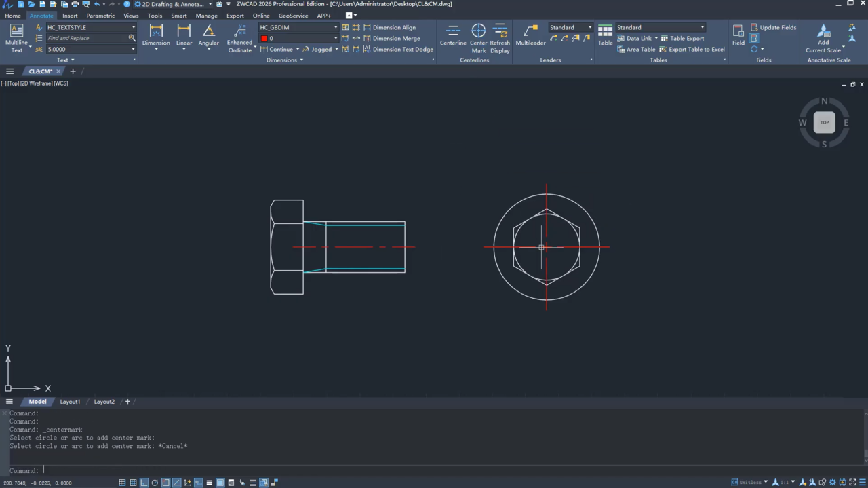The image size is (868, 488).
Task: Open the Parametric ribbon tab
Action: pos(100,16)
